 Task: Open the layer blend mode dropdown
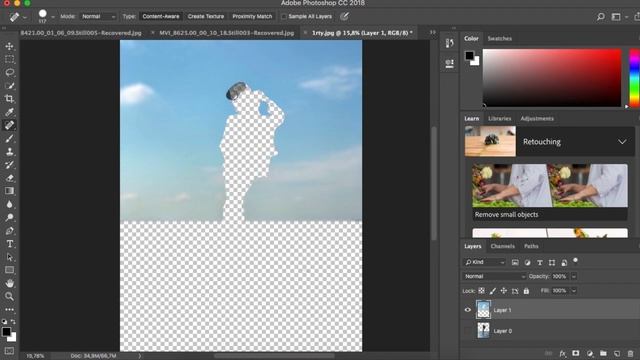[494, 276]
